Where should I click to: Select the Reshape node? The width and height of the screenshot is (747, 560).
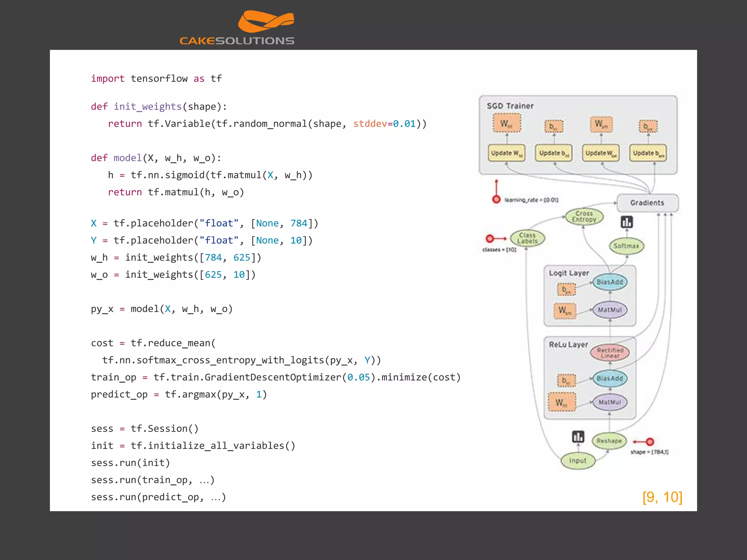point(609,441)
